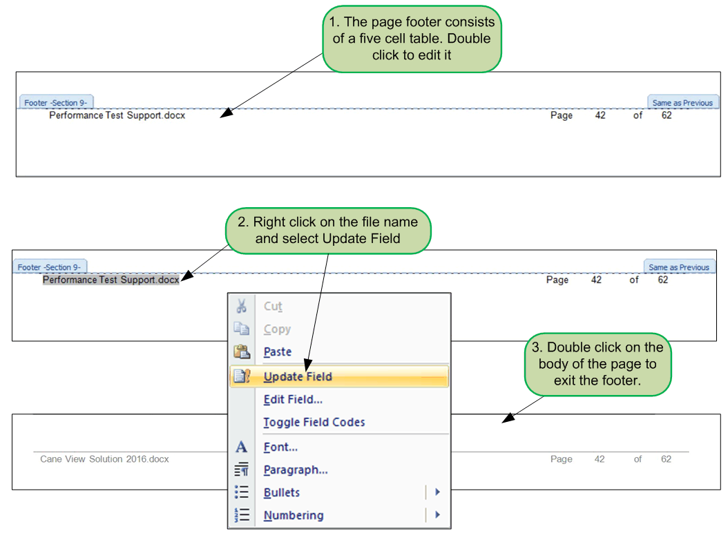This screenshot has width=728, height=560.
Task: Select the Bullets list icon
Action: tap(241, 492)
